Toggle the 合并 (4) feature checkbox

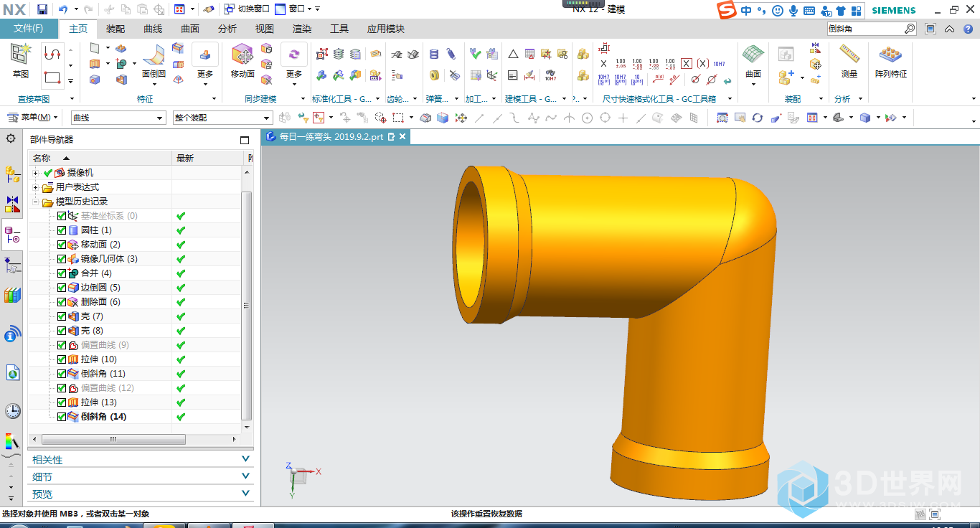[62, 273]
